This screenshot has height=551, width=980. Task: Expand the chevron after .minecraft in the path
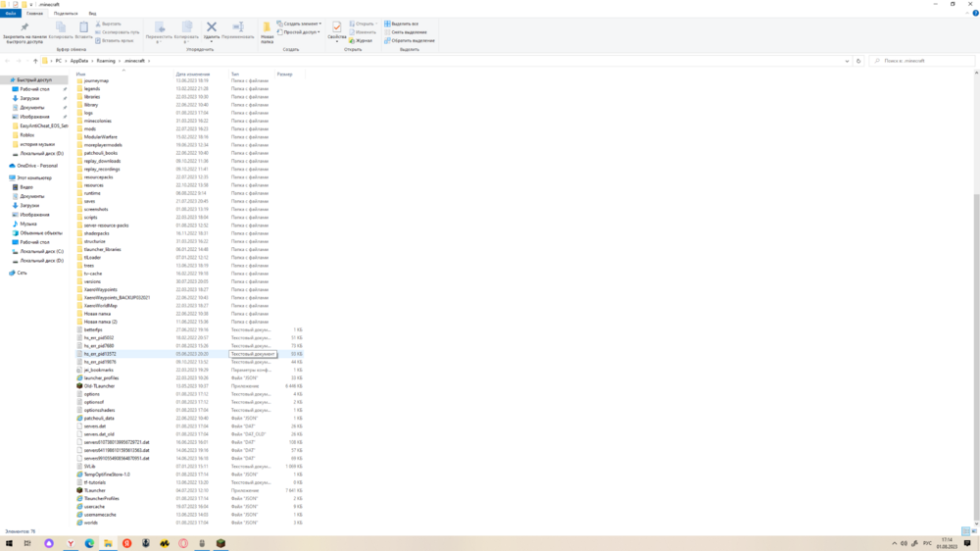149,61
